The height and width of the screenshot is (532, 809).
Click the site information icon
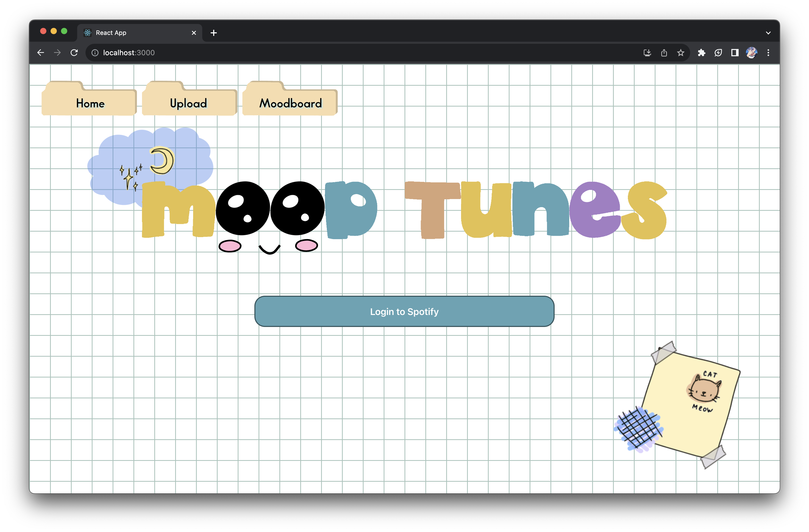[x=95, y=53]
